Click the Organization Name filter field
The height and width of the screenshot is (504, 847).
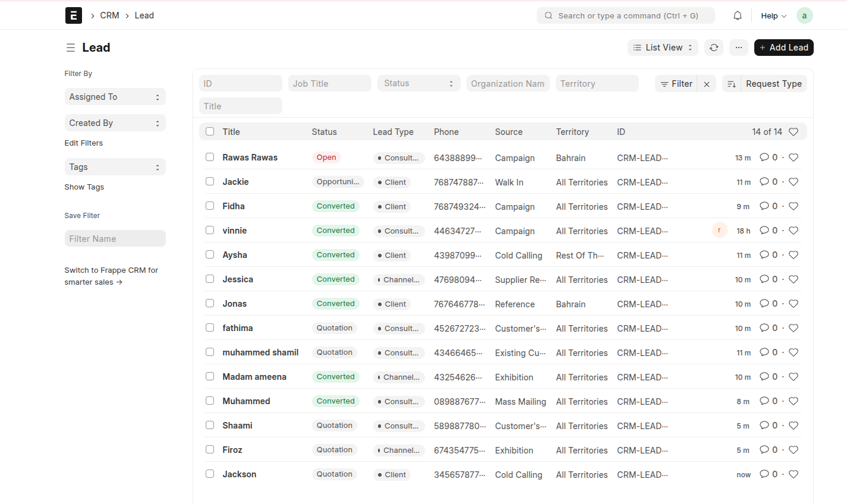tap(508, 83)
